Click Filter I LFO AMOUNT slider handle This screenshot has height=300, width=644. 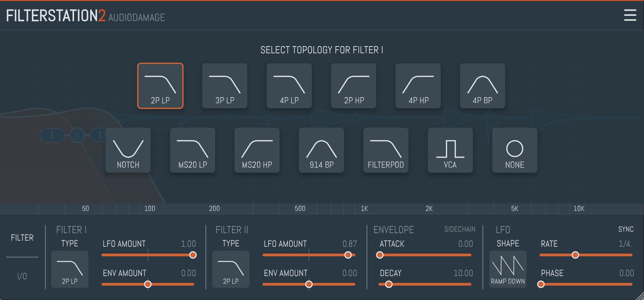click(x=193, y=255)
